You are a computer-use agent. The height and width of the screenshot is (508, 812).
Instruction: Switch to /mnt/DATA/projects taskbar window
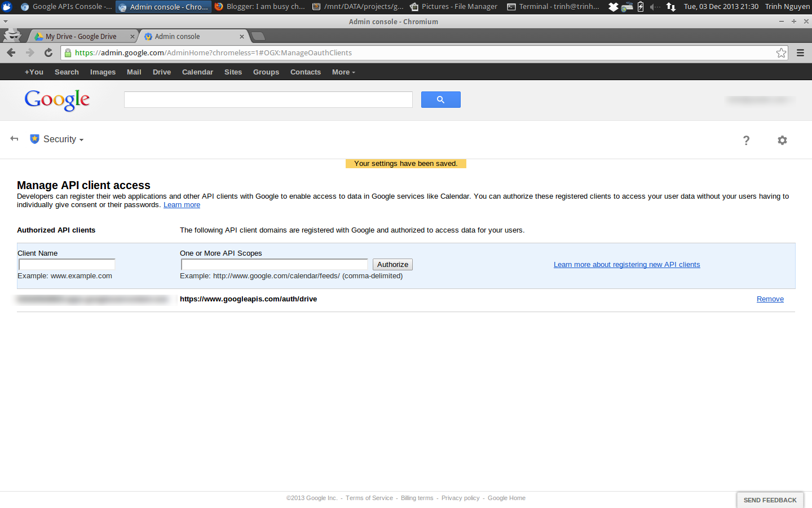[x=358, y=7]
